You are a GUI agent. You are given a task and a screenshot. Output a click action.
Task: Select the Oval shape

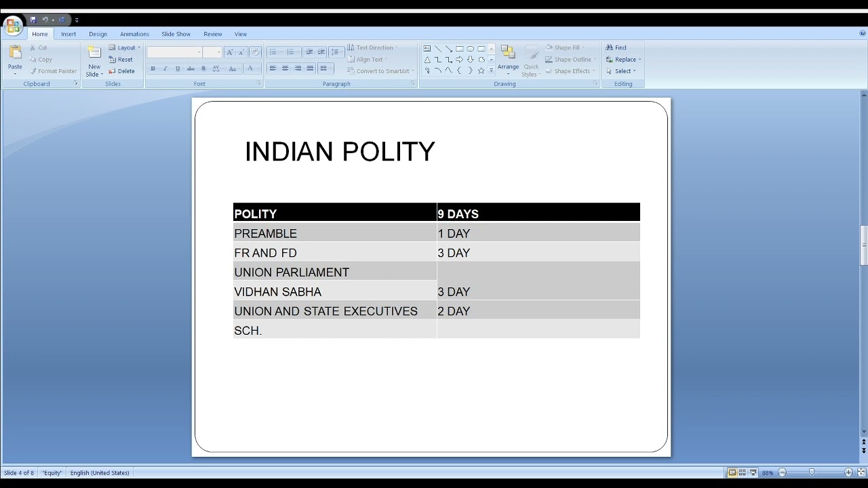[x=471, y=49]
